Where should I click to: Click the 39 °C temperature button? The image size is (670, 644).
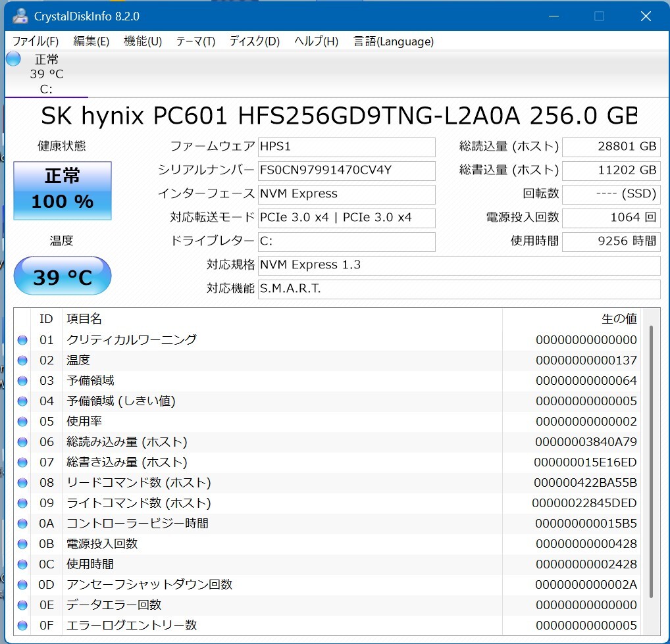point(63,276)
